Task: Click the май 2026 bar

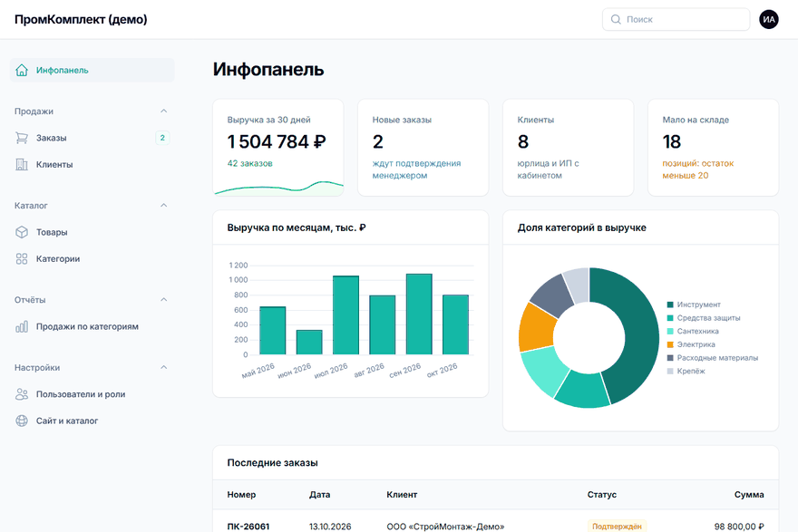Action: [272, 331]
